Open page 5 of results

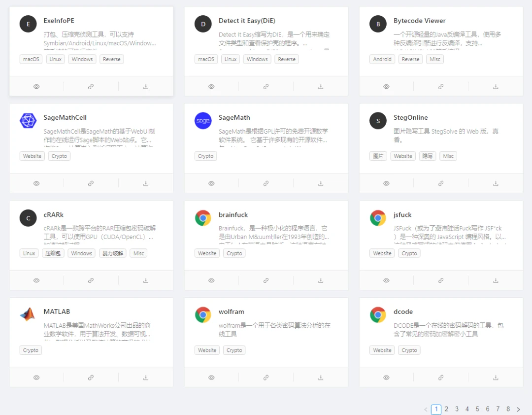(x=477, y=409)
